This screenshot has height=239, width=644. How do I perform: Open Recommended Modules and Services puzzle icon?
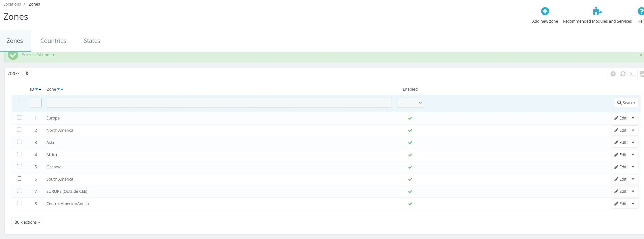597,11
